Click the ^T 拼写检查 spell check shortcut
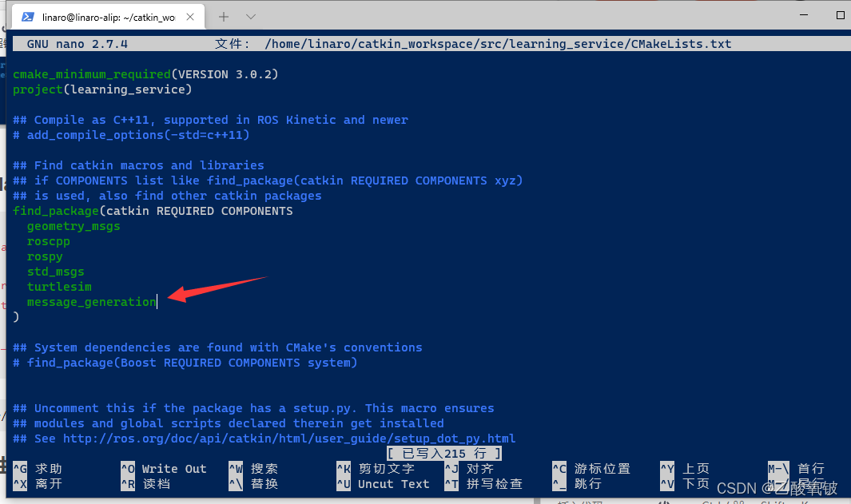851x504 pixels. 483,483
